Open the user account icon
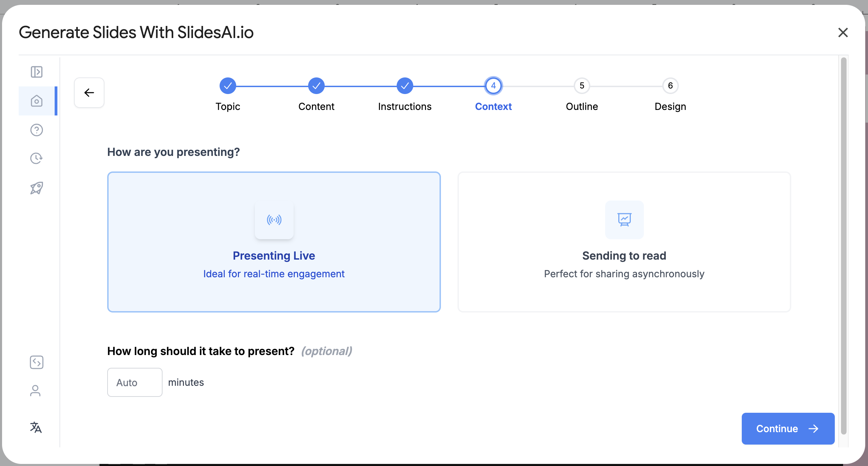868x466 pixels. [35, 391]
